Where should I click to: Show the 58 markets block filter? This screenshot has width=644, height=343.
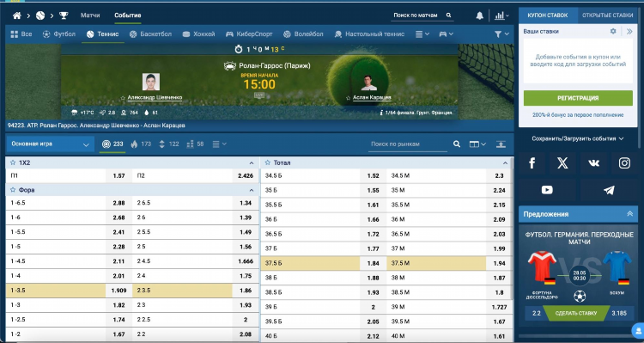[x=195, y=144]
